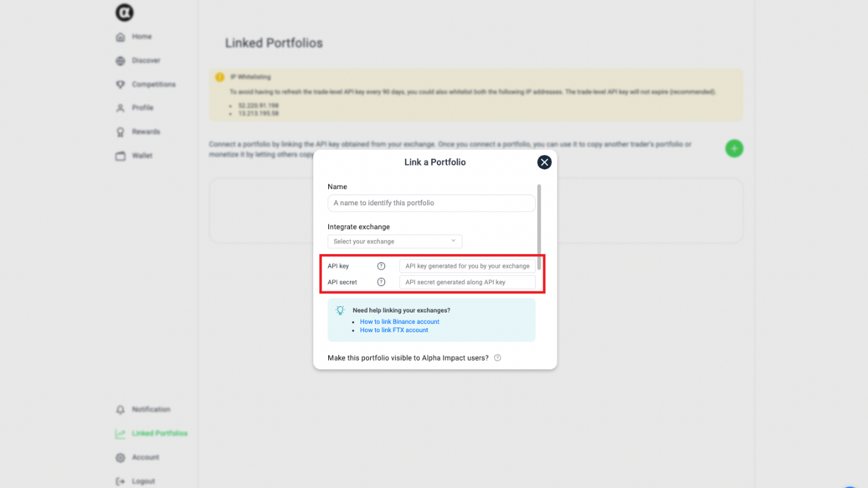Click the API secret help question icon

click(381, 282)
